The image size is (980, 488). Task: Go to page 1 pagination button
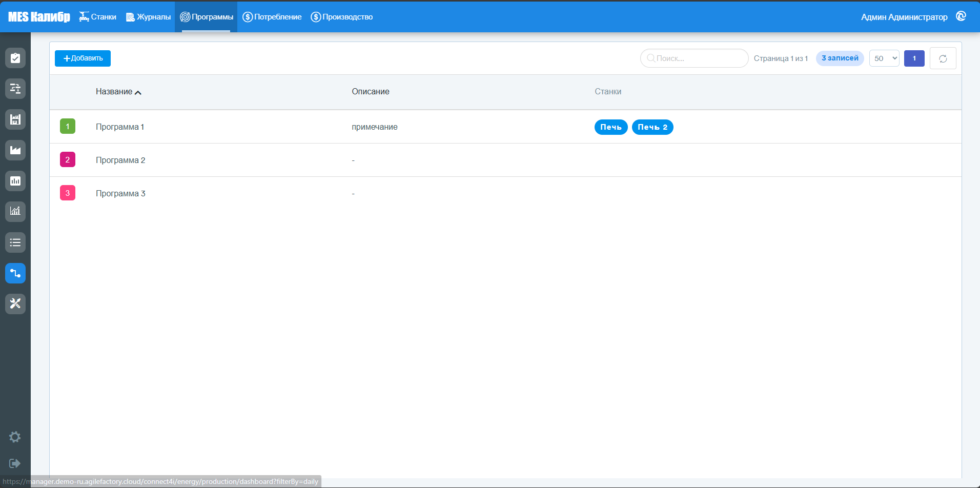click(x=914, y=58)
